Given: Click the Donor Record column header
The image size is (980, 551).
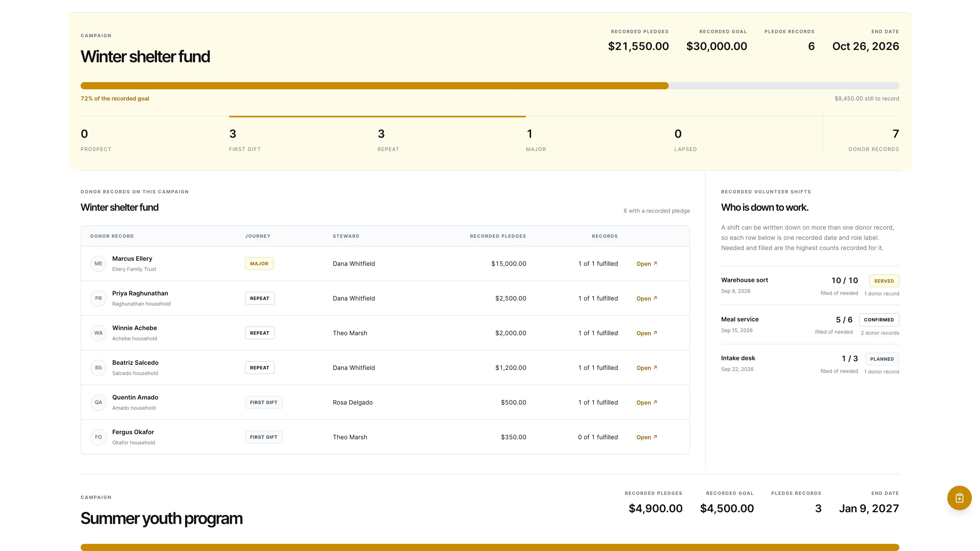Looking at the screenshot, I should pos(112,236).
